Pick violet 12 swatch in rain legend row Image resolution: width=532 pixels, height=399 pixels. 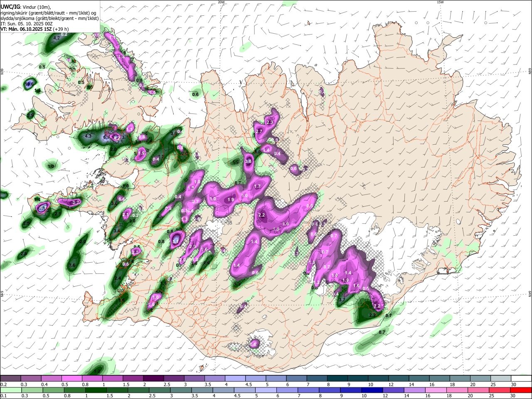point(393,390)
